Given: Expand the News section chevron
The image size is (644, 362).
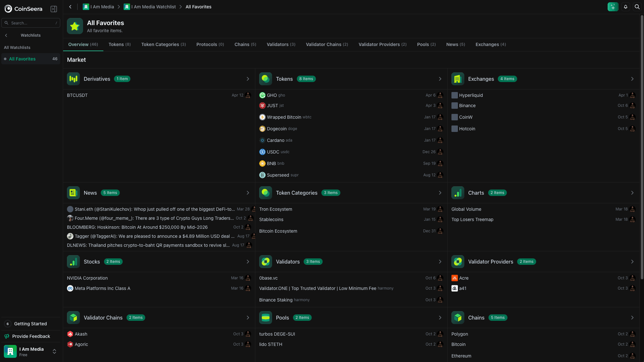Looking at the screenshot, I should [x=248, y=193].
